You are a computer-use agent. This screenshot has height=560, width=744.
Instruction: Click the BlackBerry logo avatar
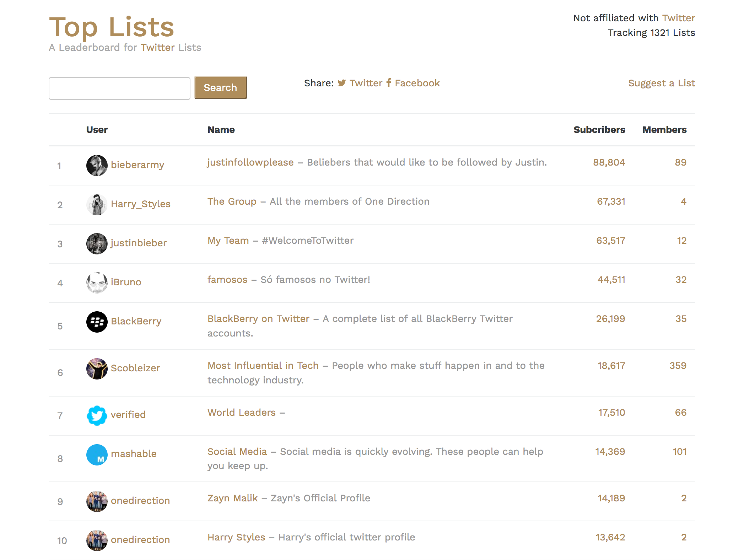[97, 322]
